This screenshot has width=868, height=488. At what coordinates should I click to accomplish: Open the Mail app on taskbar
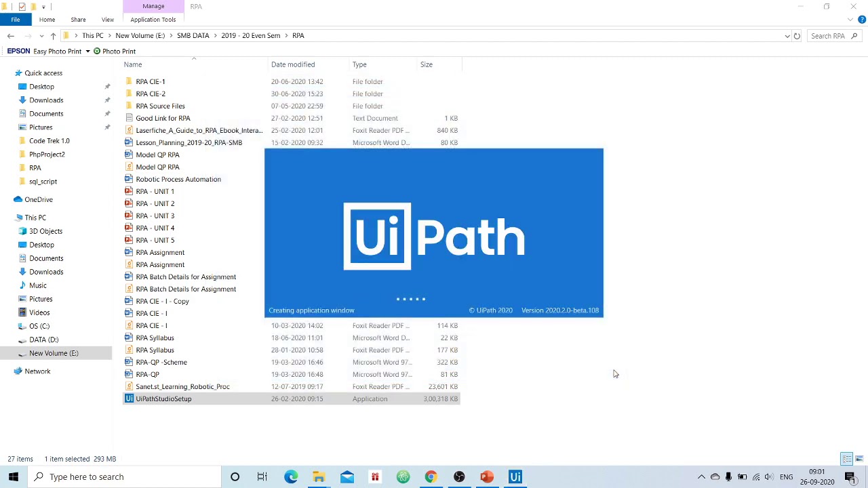click(x=347, y=476)
